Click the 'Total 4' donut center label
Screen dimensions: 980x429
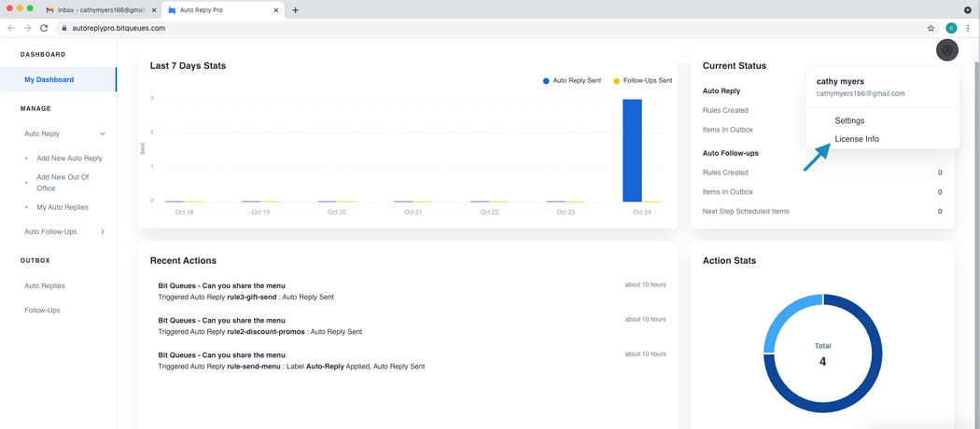click(x=822, y=354)
